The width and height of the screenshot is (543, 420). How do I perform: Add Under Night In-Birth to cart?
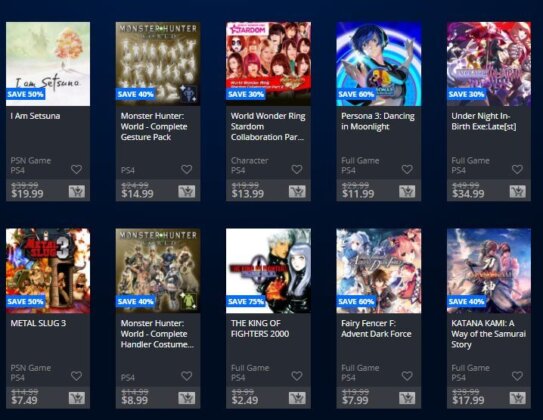(x=517, y=191)
